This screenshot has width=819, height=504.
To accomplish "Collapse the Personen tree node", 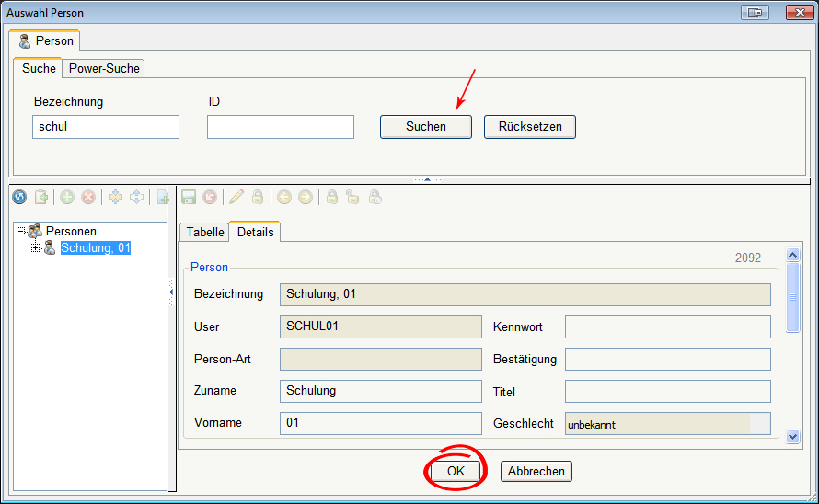I will pyautogui.click(x=21, y=232).
